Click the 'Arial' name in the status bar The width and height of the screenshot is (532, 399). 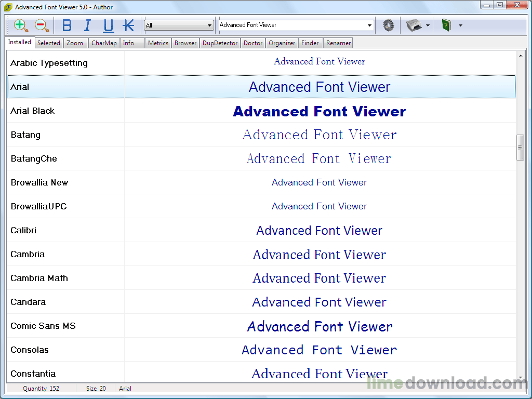(125, 389)
